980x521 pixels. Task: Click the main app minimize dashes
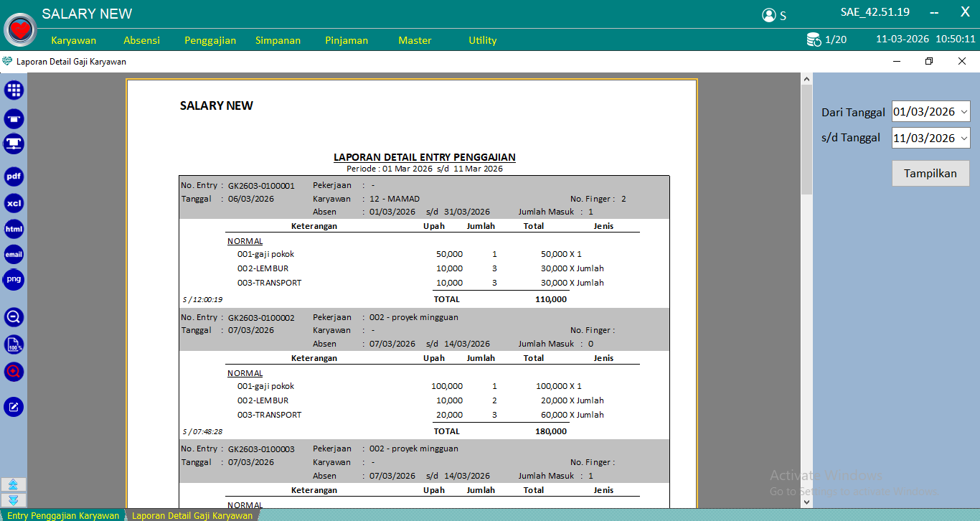point(934,12)
